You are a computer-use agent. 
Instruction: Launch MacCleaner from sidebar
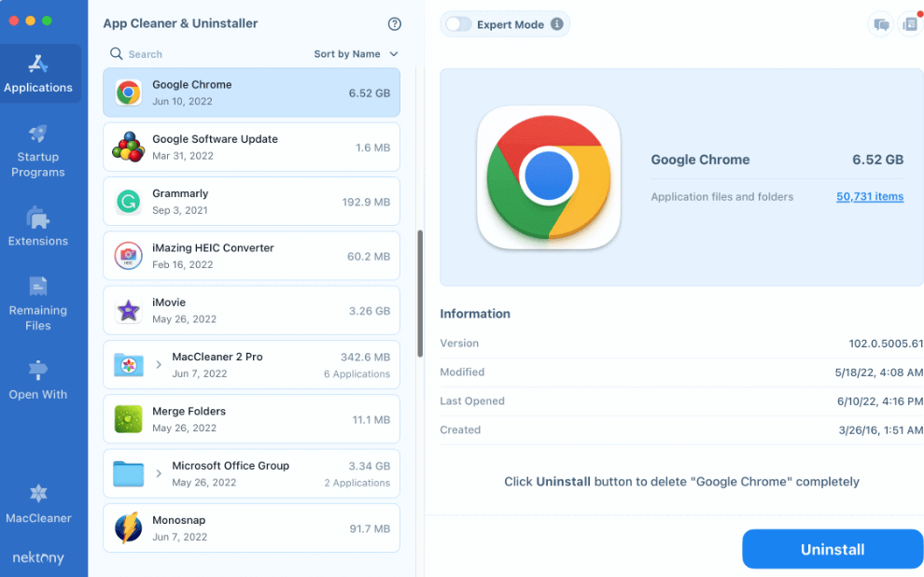[38, 504]
